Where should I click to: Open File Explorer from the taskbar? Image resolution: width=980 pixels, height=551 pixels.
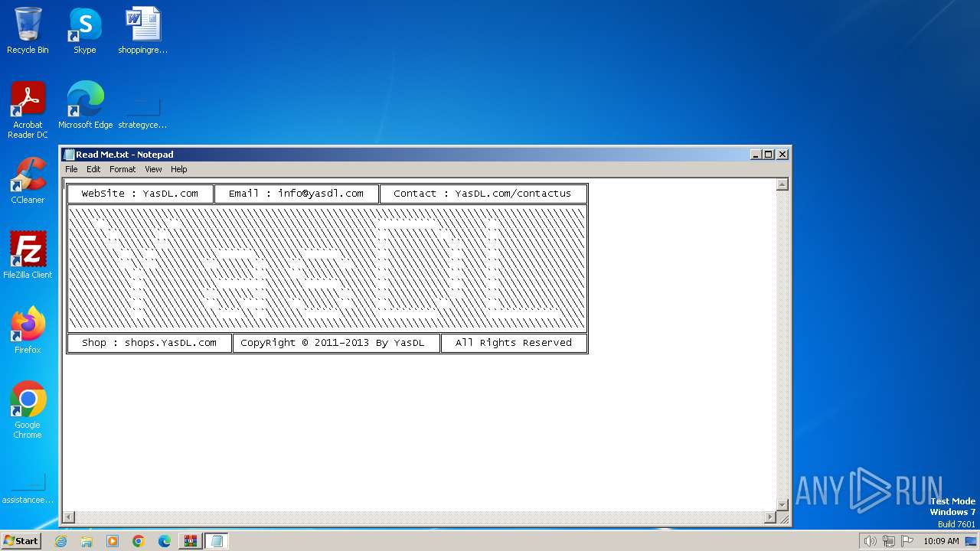click(87, 541)
